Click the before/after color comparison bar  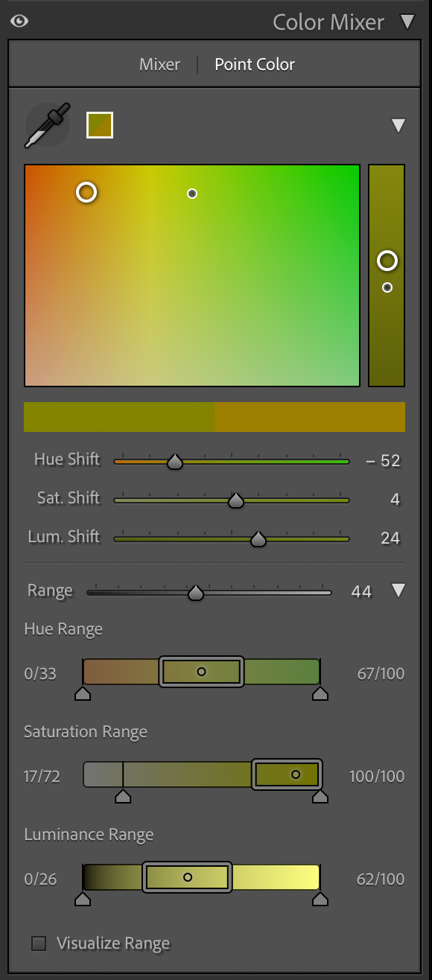click(x=215, y=417)
